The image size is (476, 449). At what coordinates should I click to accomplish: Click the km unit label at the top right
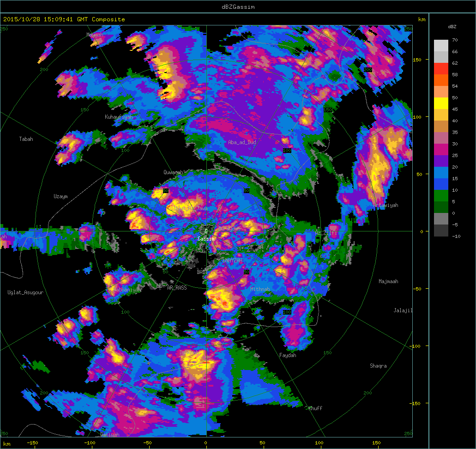pyautogui.click(x=422, y=19)
